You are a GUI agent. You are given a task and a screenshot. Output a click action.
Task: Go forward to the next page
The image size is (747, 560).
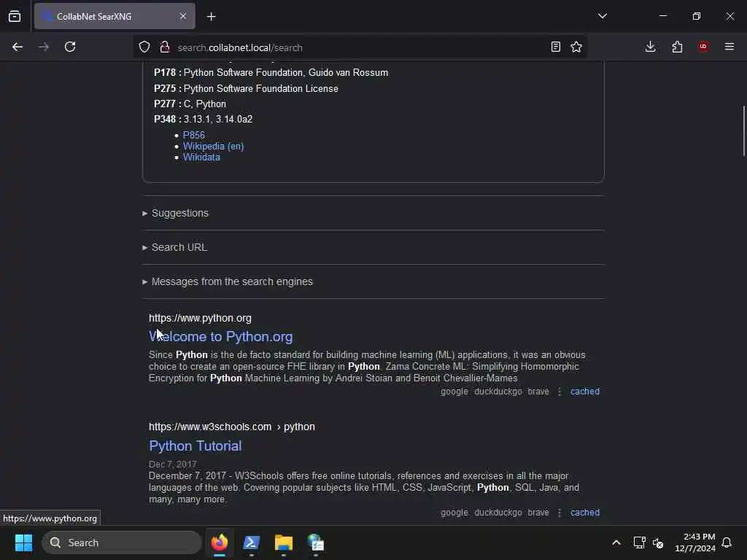pos(44,47)
